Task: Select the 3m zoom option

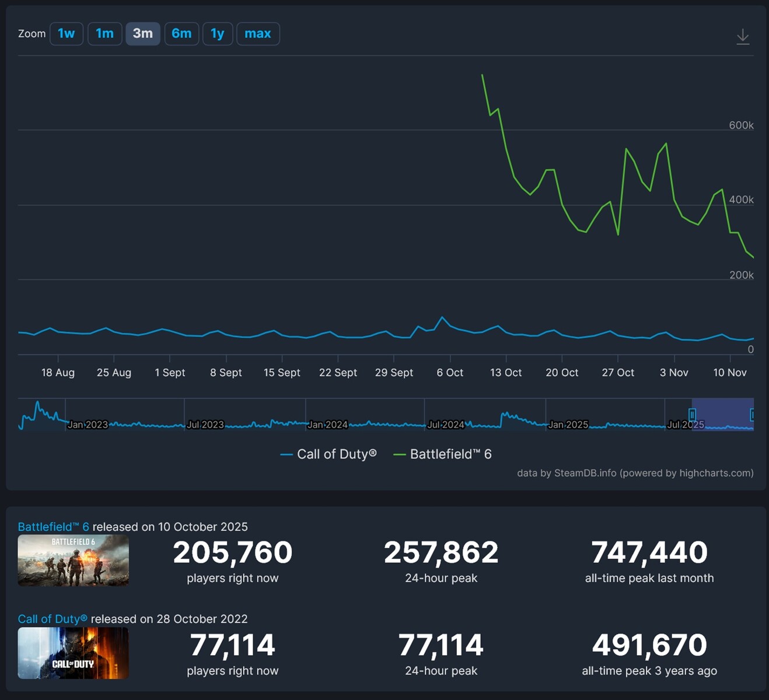Action: click(x=142, y=34)
